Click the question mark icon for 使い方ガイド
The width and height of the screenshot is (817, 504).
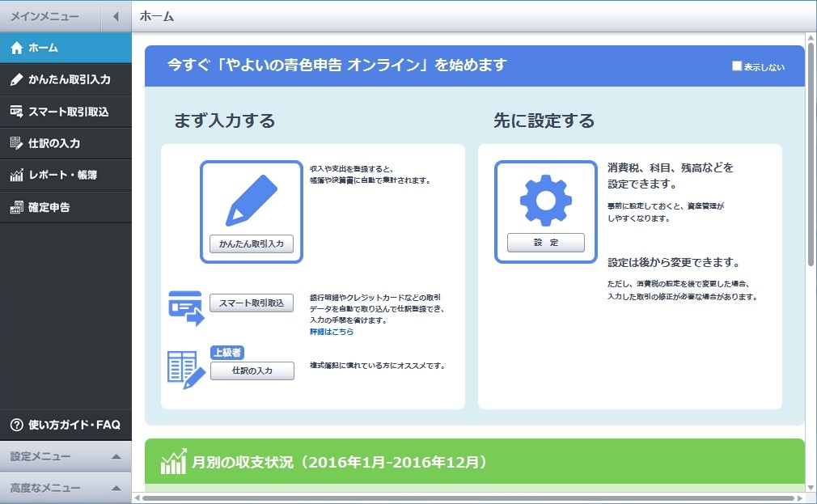pos(17,425)
